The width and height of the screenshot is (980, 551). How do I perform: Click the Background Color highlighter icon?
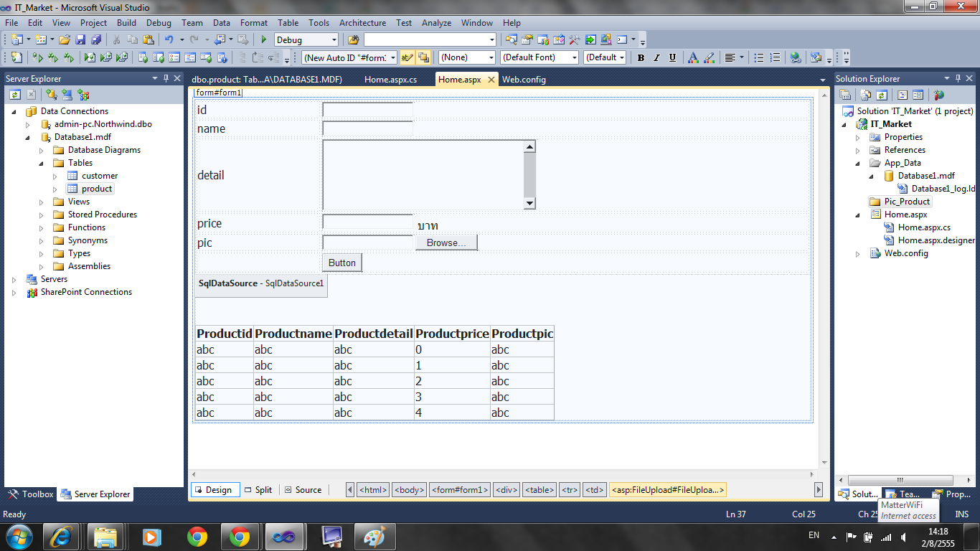point(709,57)
